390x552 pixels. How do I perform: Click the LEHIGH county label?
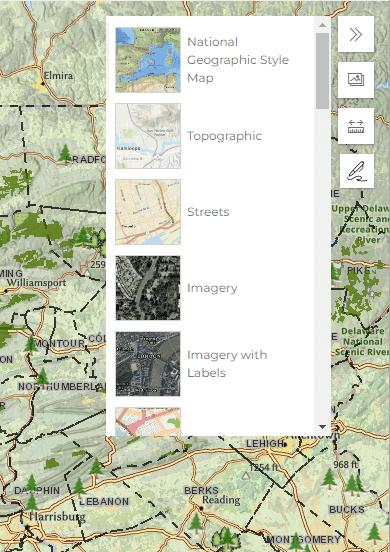(x=265, y=444)
